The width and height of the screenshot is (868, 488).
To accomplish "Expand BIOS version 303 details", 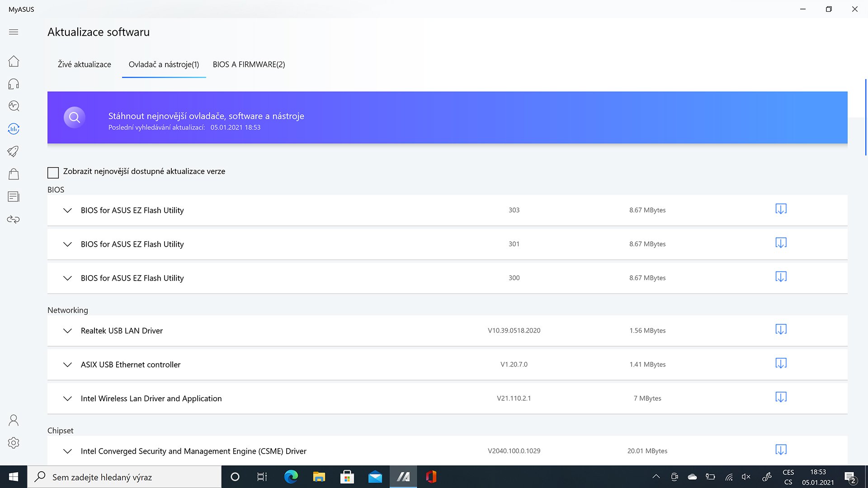I will click(x=67, y=211).
